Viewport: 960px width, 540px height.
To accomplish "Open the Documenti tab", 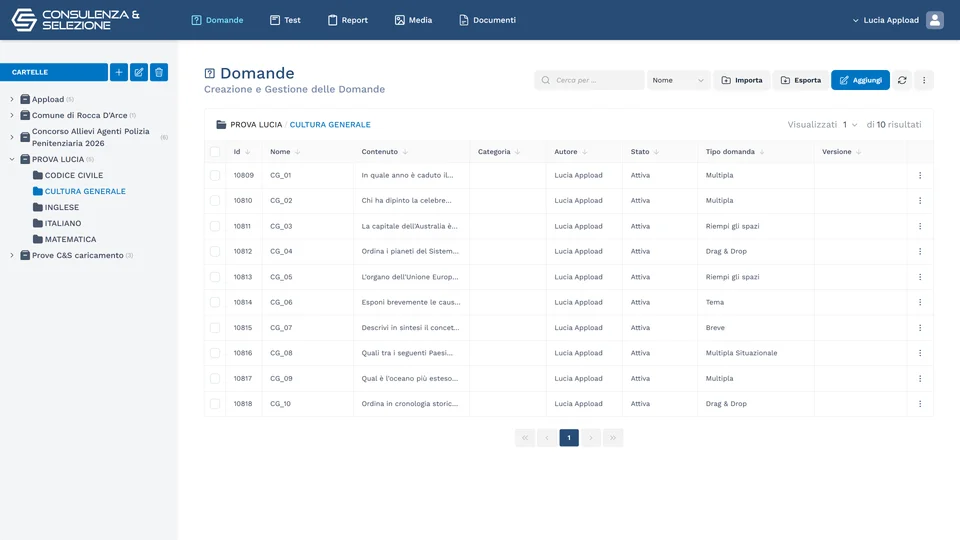I will pos(487,20).
